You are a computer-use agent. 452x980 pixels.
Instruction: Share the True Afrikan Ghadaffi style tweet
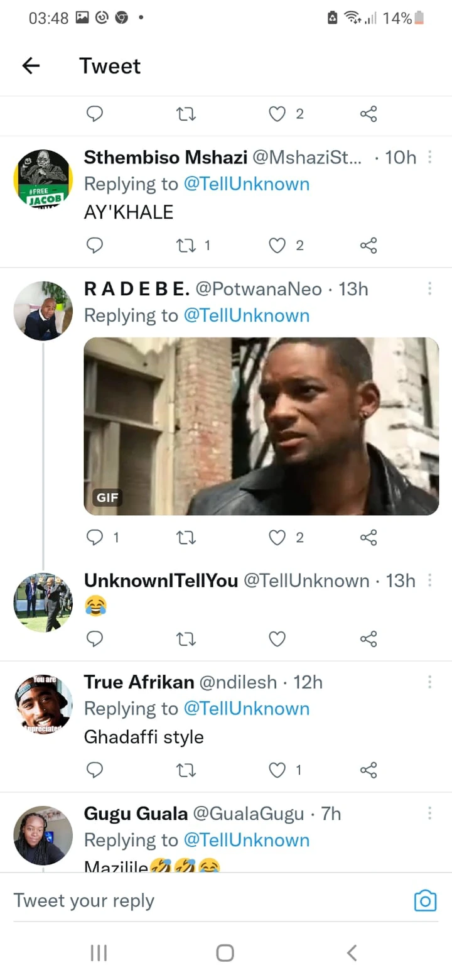(x=369, y=770)
